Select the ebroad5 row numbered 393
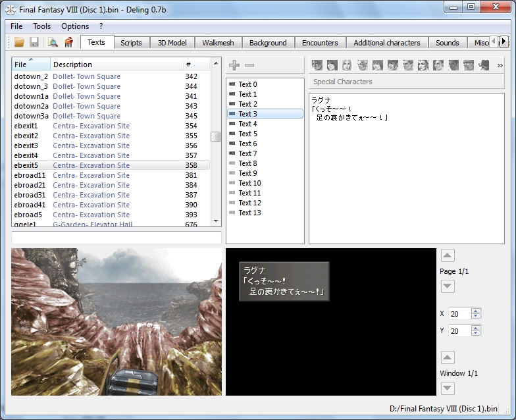Screen dimensions: 516x420 (x=111, y=215)
